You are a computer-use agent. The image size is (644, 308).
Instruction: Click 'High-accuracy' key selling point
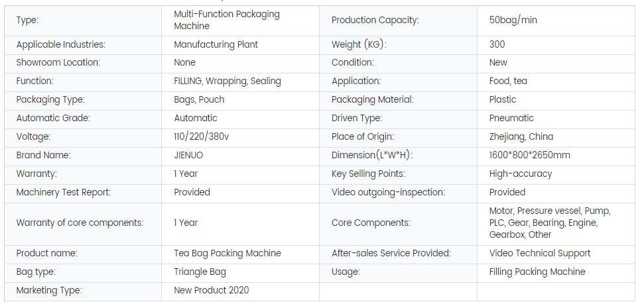point(520,174)
